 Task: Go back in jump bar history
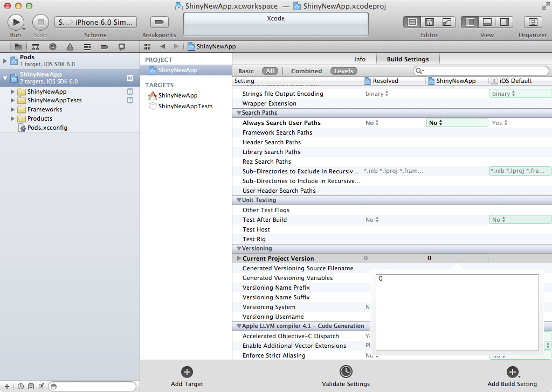click(x=163, y=46)
